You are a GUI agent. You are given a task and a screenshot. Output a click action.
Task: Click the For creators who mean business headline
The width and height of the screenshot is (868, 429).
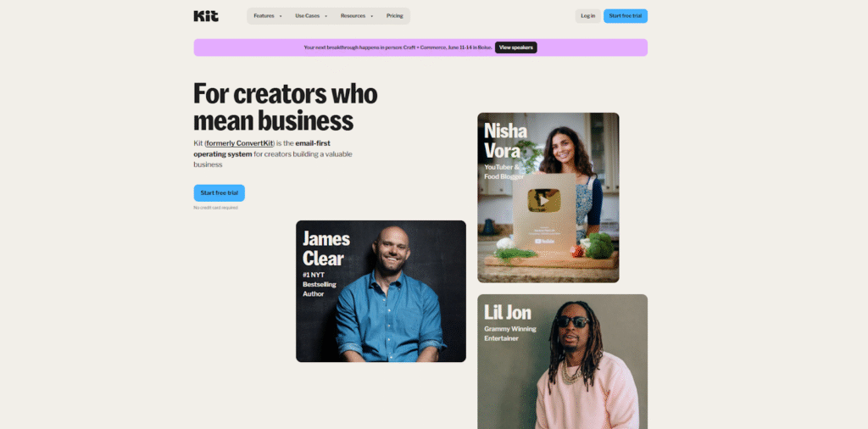coord(286,108)
